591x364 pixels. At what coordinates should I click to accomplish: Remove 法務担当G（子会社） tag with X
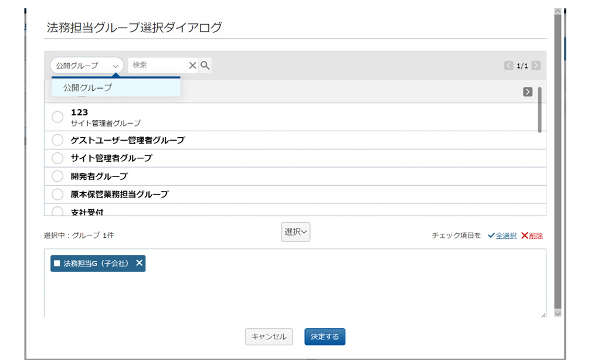point(139,263)
